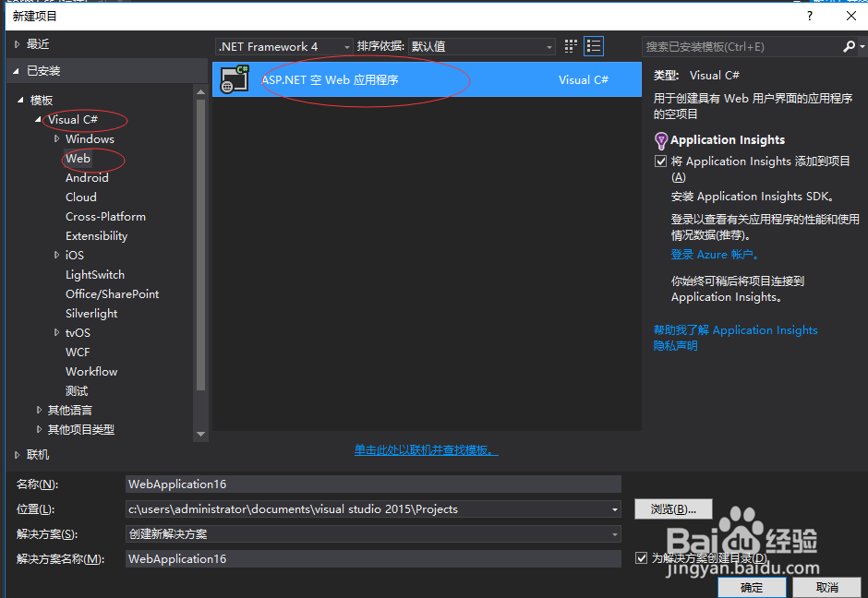Click the tree scrollbar up arrow

200,92
